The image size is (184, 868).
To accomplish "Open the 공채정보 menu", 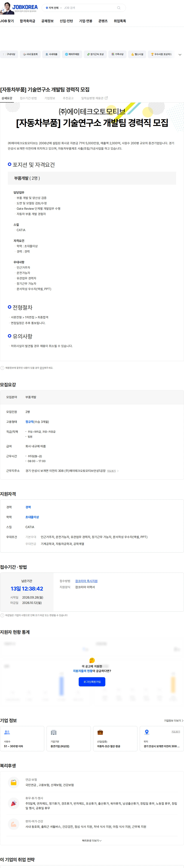I will 47,21.
